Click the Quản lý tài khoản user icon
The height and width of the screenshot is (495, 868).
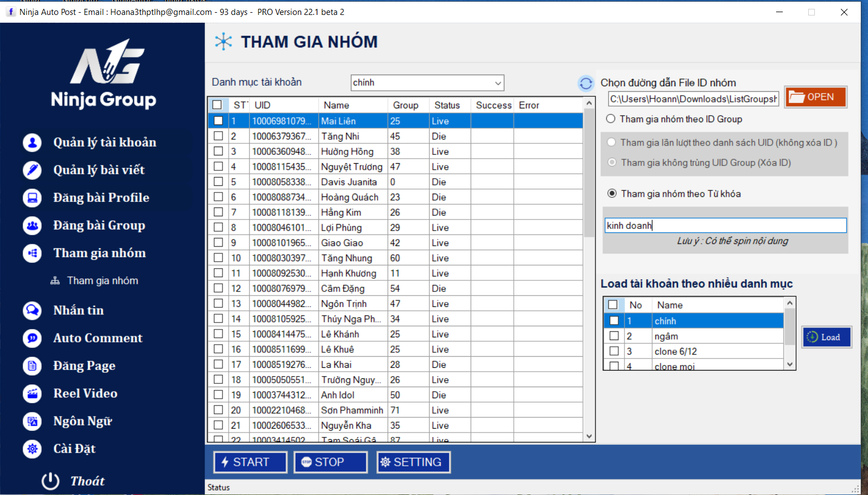point(32,143)
